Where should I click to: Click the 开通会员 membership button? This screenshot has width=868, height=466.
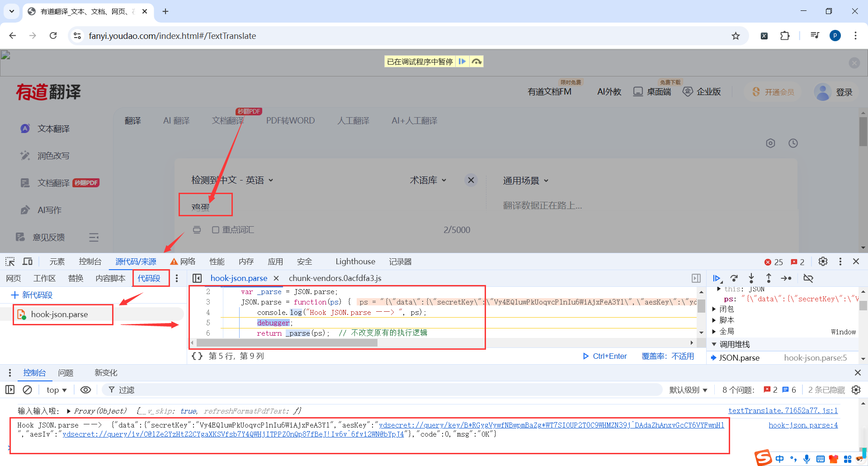(773, 92)
